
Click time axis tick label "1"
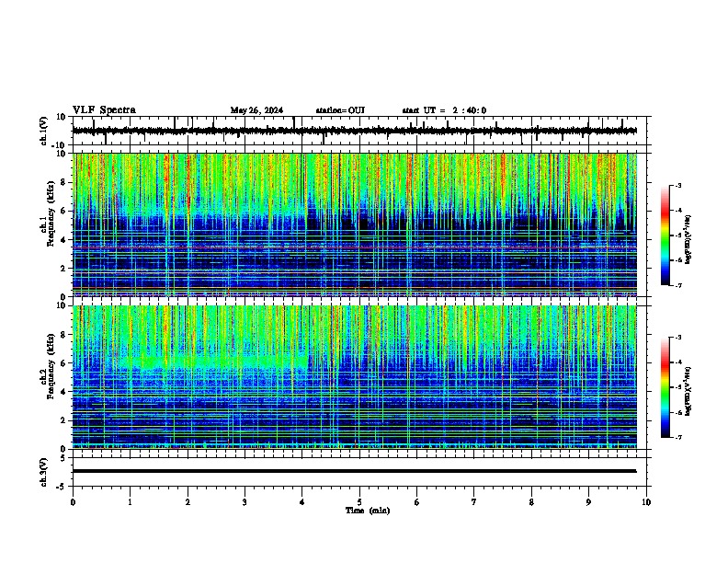pyautogui.click(x=130, y=502)
